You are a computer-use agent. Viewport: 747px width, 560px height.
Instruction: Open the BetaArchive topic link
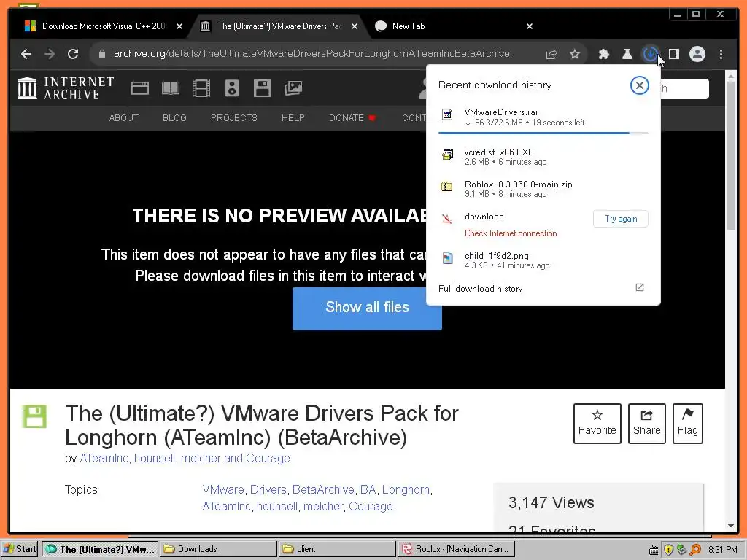coord(323,489)
